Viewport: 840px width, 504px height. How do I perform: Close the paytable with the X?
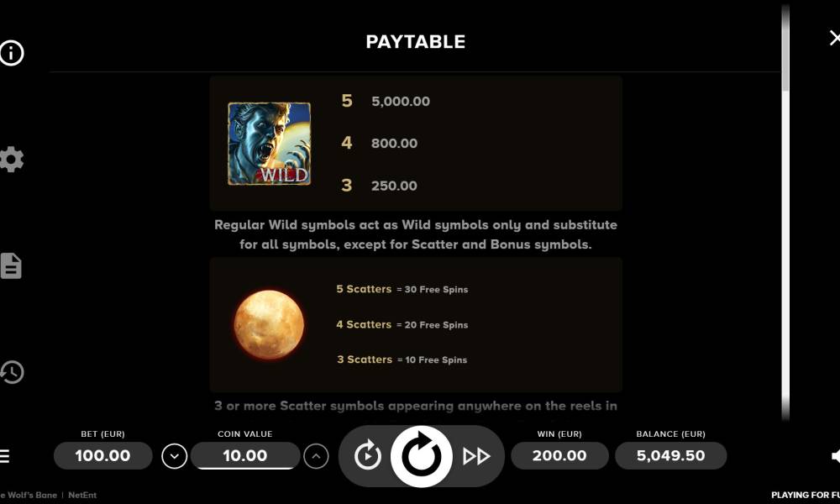[x=834, y=38]
